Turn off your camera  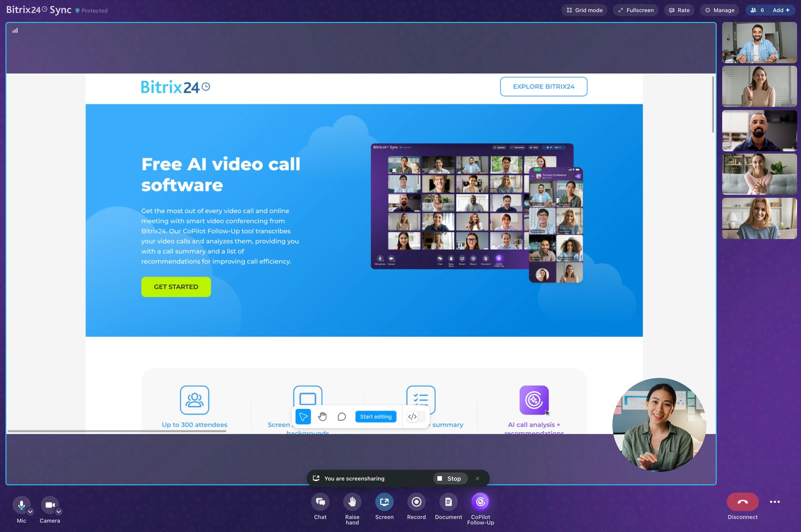(49, 505)
